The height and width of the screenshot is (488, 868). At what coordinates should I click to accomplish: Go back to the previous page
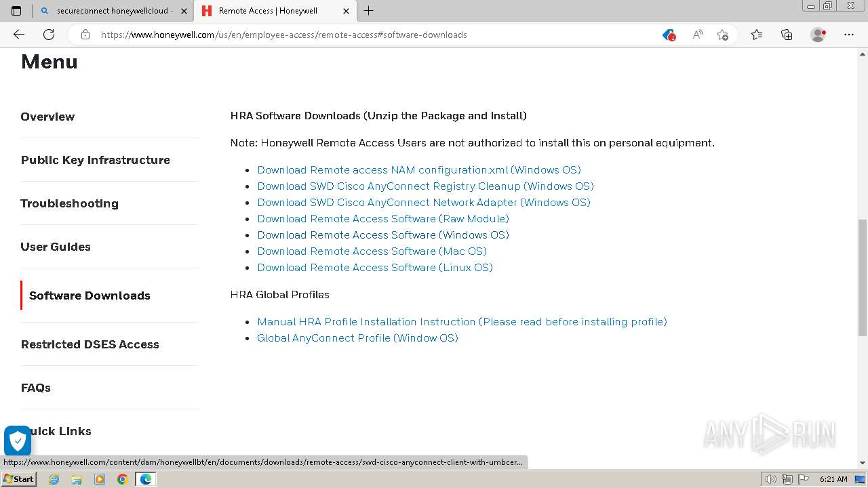19,35
